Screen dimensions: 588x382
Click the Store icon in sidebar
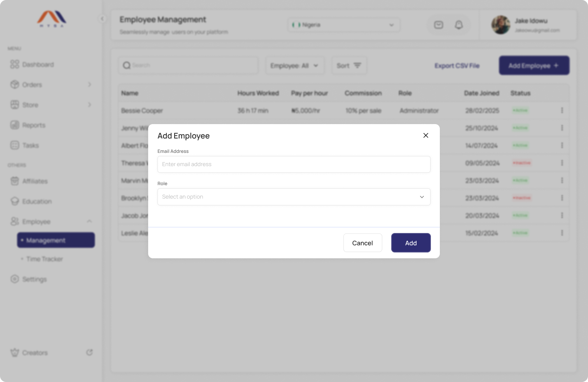[14, 105]
